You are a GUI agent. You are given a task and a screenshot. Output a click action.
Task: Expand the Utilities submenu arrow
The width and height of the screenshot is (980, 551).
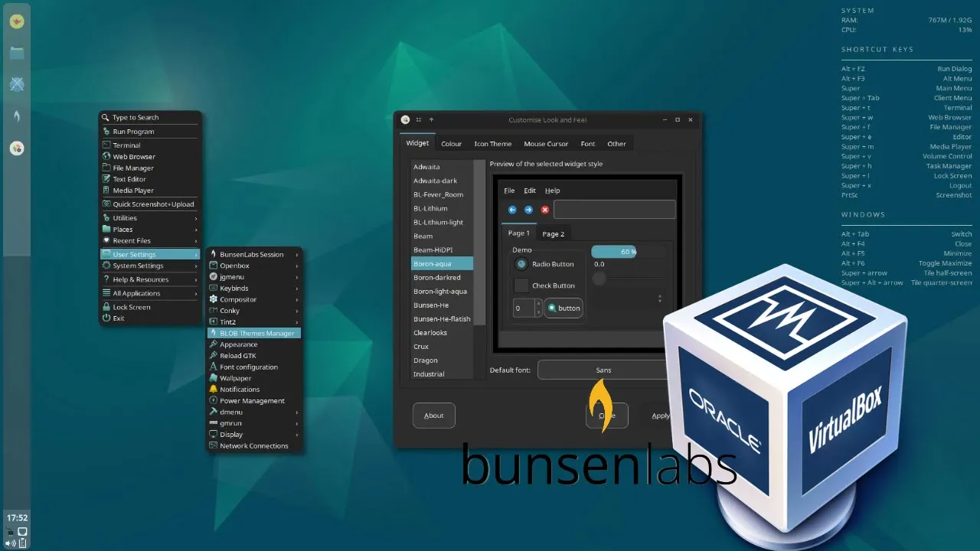[x=196, y=218]
